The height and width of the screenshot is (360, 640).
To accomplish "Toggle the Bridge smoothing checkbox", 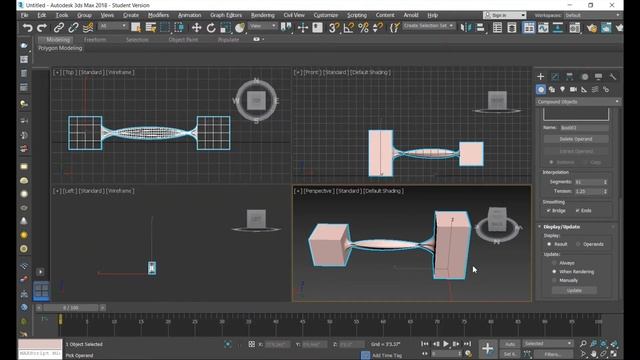I will [x=549, y=211].
